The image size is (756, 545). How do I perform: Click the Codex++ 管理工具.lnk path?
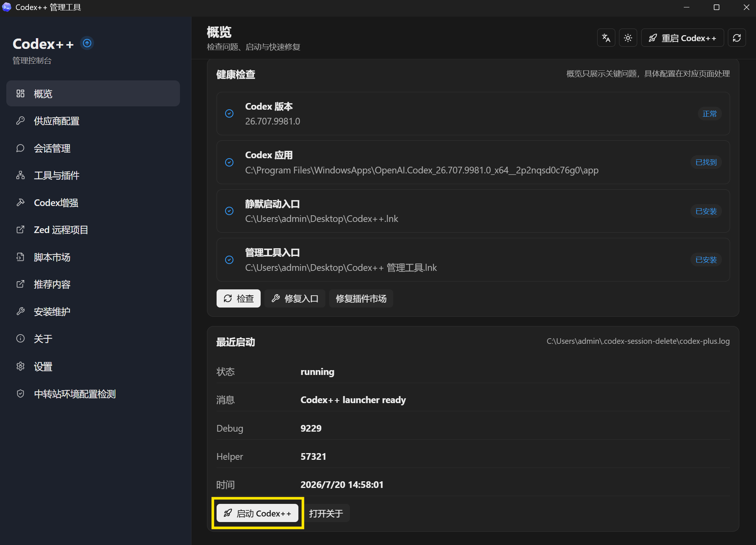pyautogui.click(x=341, y=267)
